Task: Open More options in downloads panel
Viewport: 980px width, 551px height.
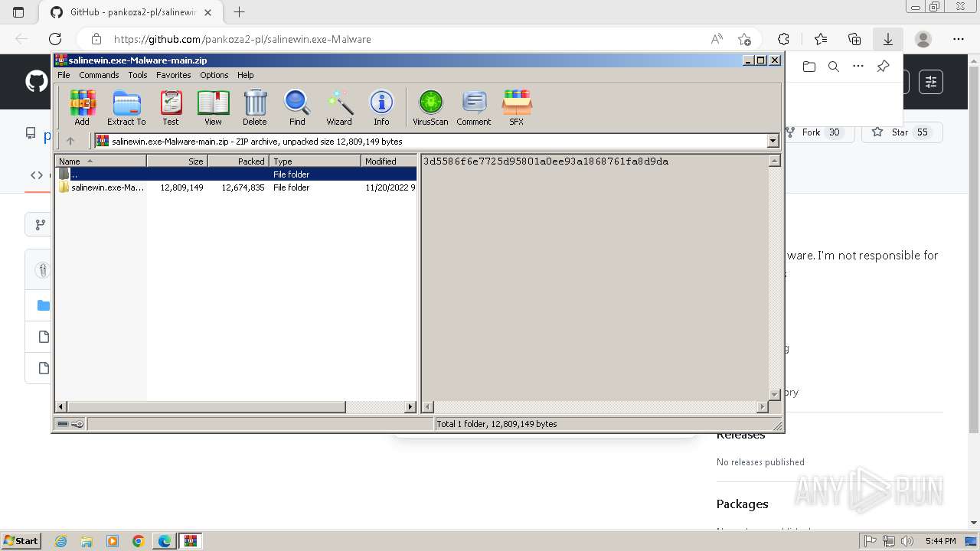Action: tap(858, 67)
